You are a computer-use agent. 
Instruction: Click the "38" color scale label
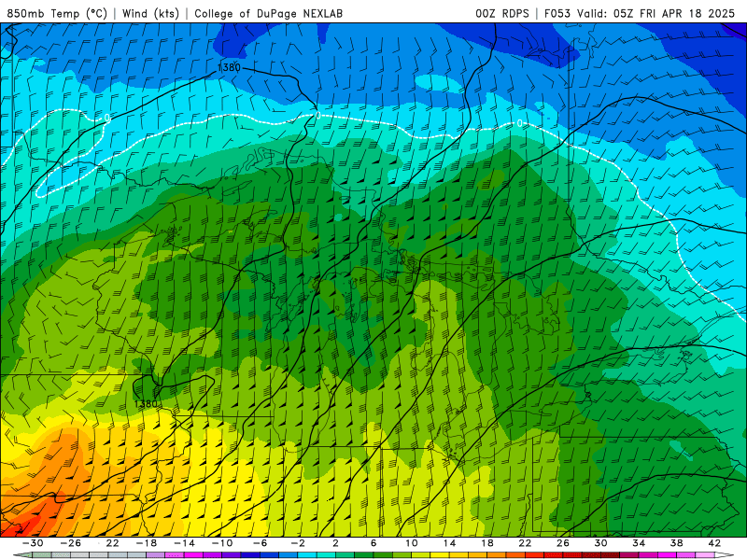coord(676,543)
